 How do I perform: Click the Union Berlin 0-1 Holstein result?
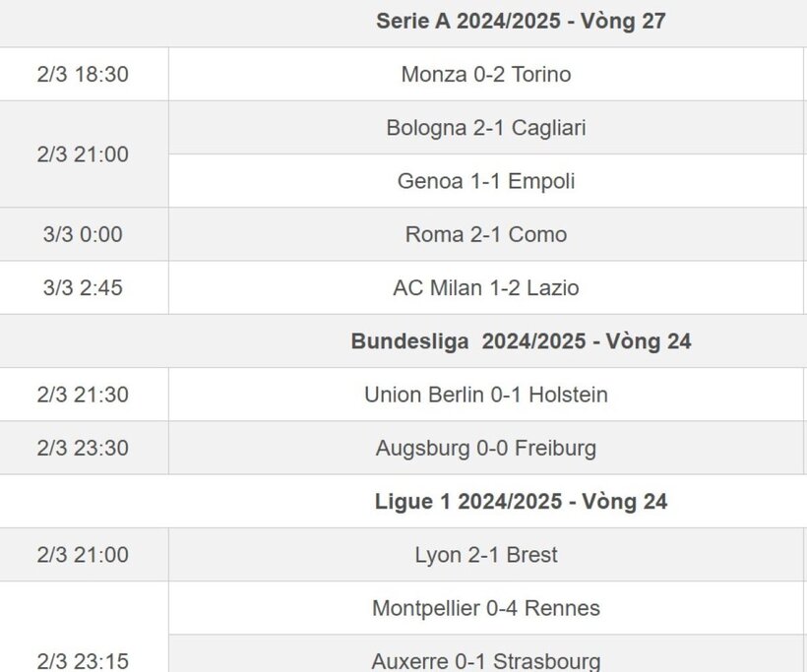[486, 395]
